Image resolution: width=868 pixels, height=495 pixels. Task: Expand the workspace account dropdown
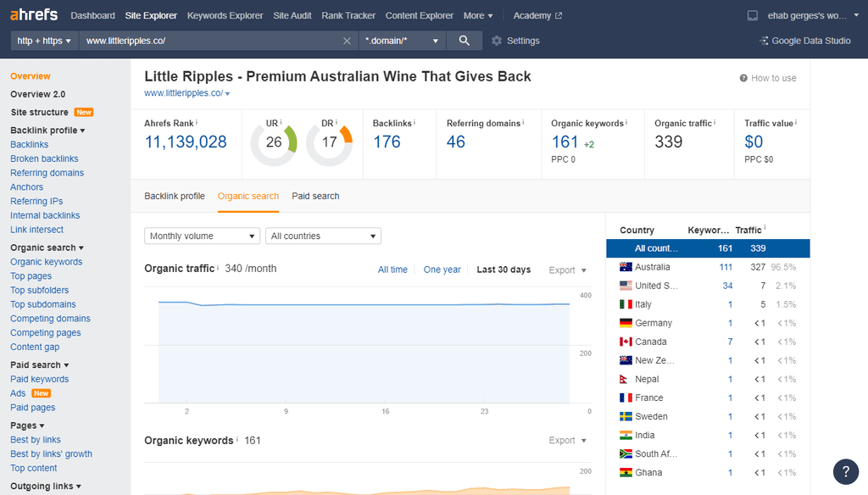[x=857, y=15]
